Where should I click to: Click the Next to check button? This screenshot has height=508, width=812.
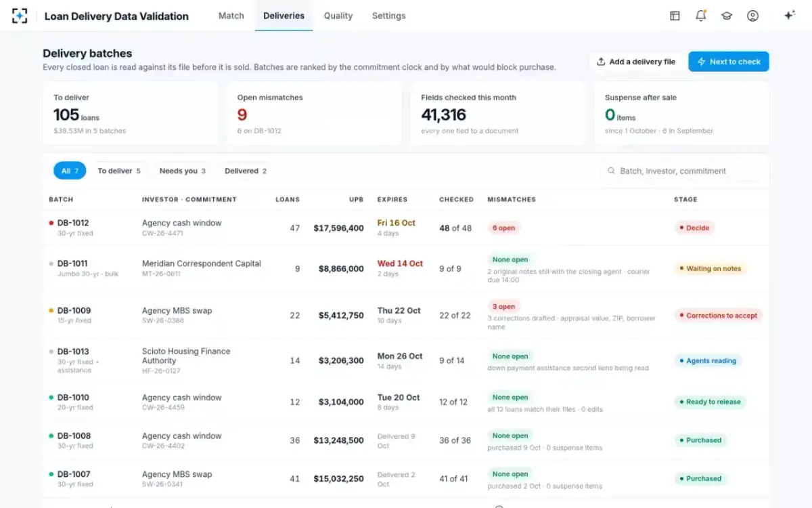click(x=729, y=62)
